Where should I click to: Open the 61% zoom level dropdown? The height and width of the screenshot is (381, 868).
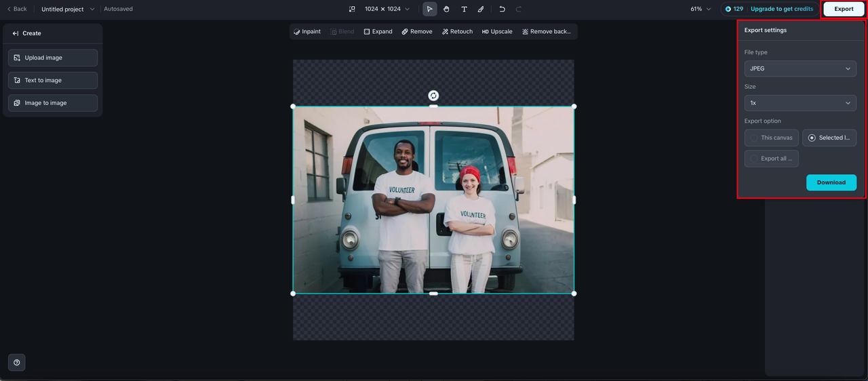(701, 9)
